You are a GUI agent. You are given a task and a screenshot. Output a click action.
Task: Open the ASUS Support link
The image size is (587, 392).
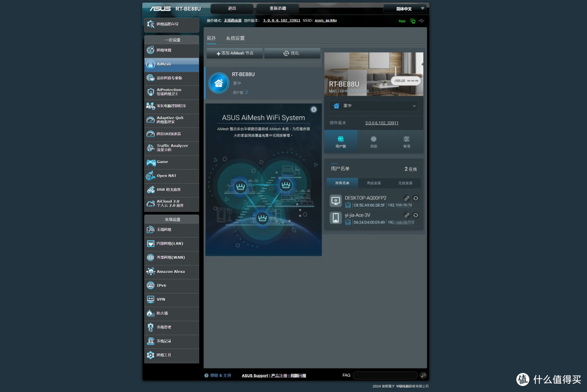(x=255, y=376)
